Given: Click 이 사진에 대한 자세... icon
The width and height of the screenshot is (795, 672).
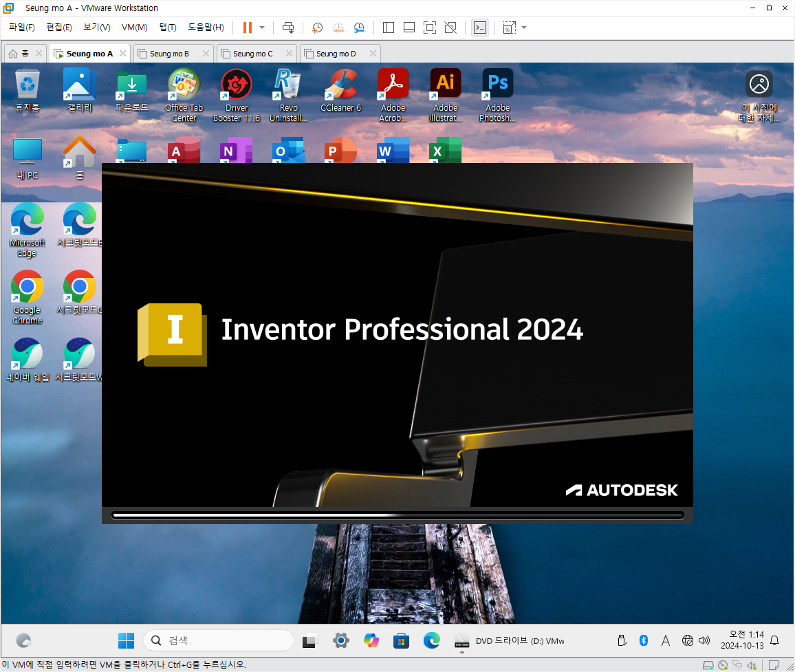Looking at the screenshot, I should [759, 96].
